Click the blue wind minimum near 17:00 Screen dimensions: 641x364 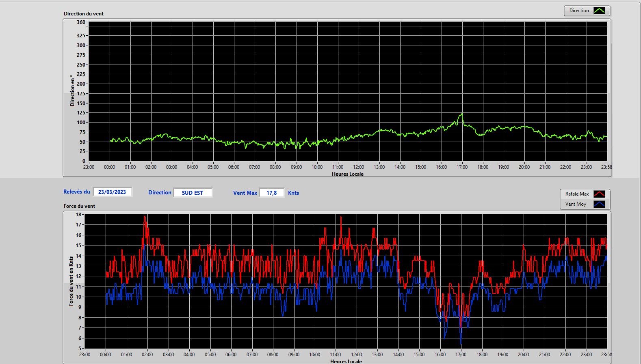point(461,343)
